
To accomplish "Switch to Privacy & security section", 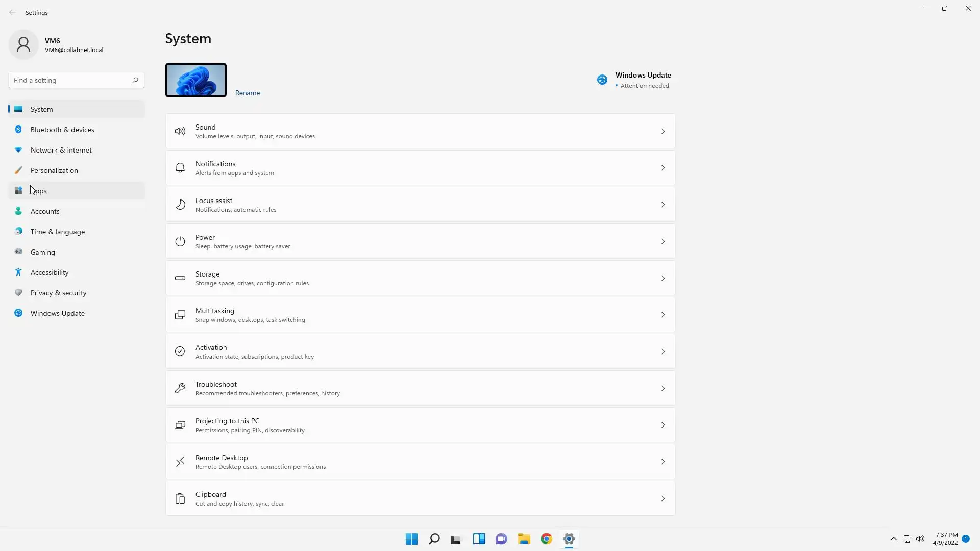I will (58, 293).
